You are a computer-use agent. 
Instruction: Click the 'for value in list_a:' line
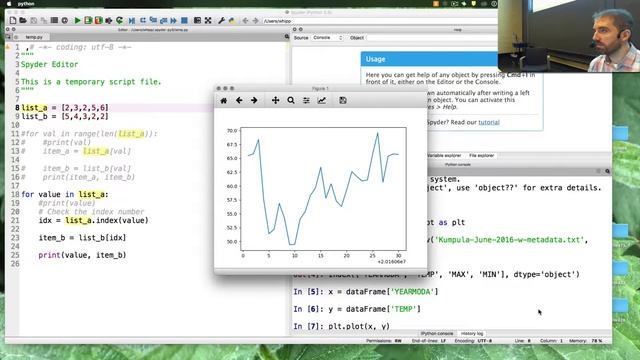pyautogui.click(x=65, y=194)
